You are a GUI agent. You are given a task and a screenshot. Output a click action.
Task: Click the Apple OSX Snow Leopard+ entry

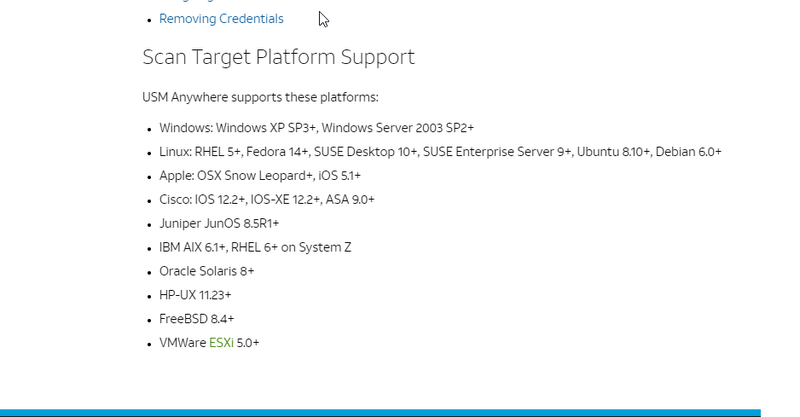[x=245, y=176]
